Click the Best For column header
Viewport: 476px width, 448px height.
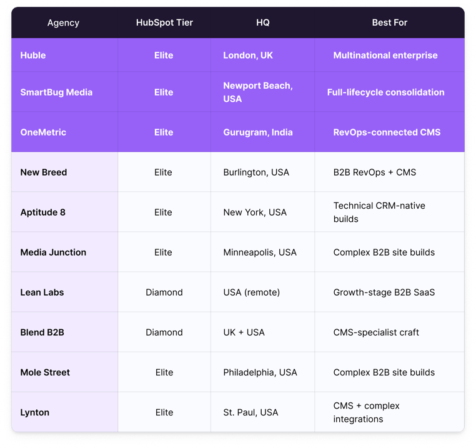pos(389,22)
